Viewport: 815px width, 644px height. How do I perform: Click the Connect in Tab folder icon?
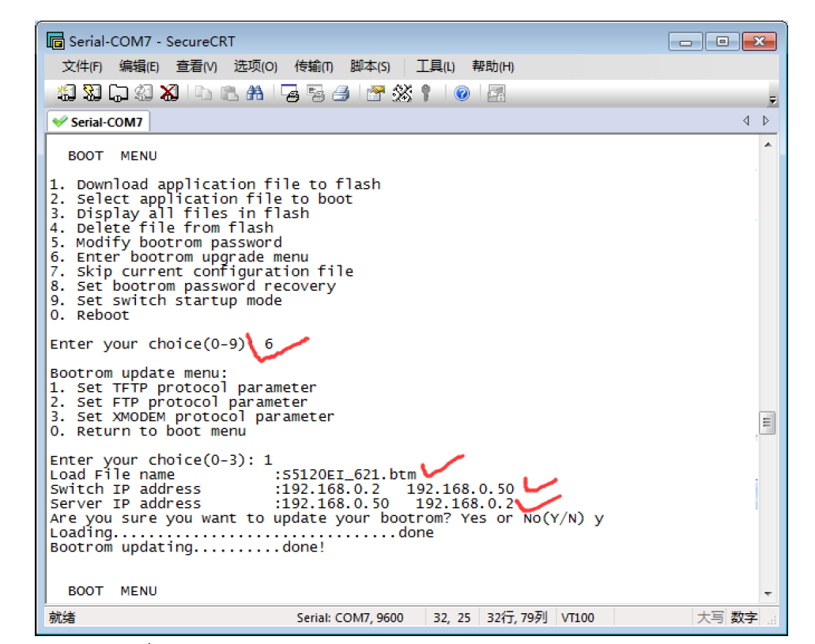pos(118,93)
